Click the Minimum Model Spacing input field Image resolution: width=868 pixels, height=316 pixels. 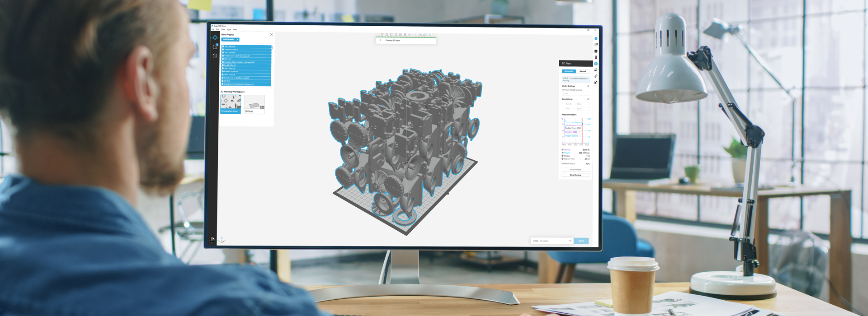[x=575, y=94]
